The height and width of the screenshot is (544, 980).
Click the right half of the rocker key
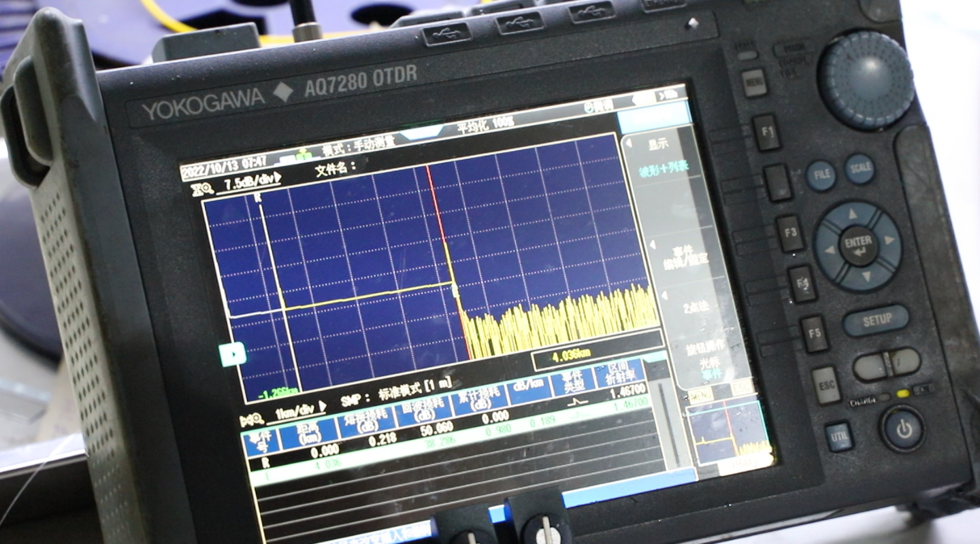tap(904, 361)
